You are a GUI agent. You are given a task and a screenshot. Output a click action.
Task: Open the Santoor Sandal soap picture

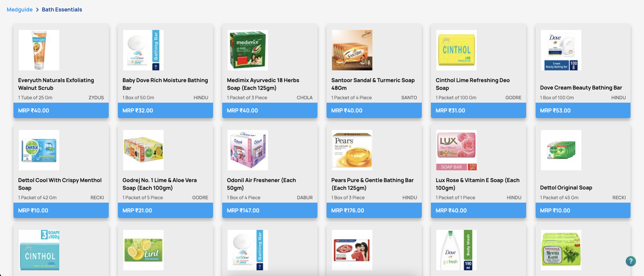[352, 50]
